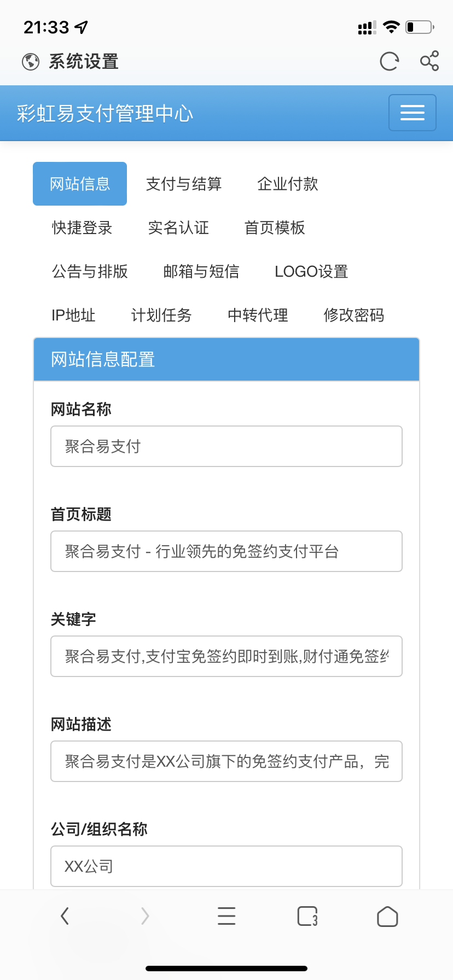Select the 快捷登录 tab

pos(81,228)
